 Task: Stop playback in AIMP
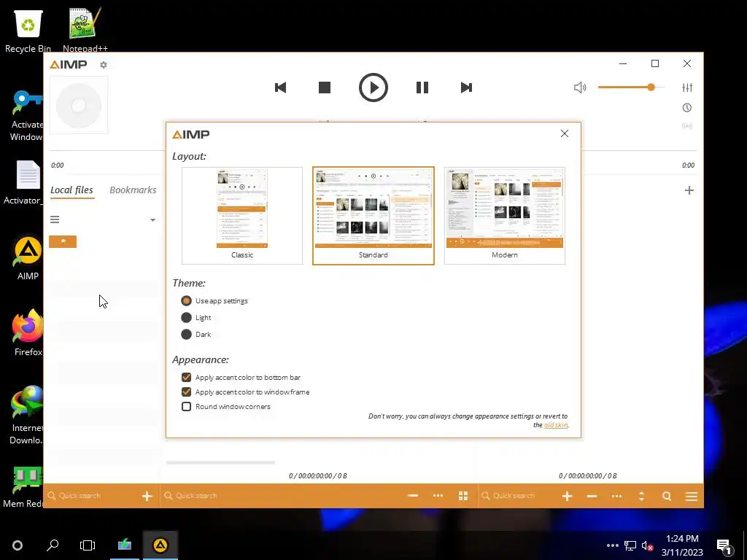coord(325,87)
